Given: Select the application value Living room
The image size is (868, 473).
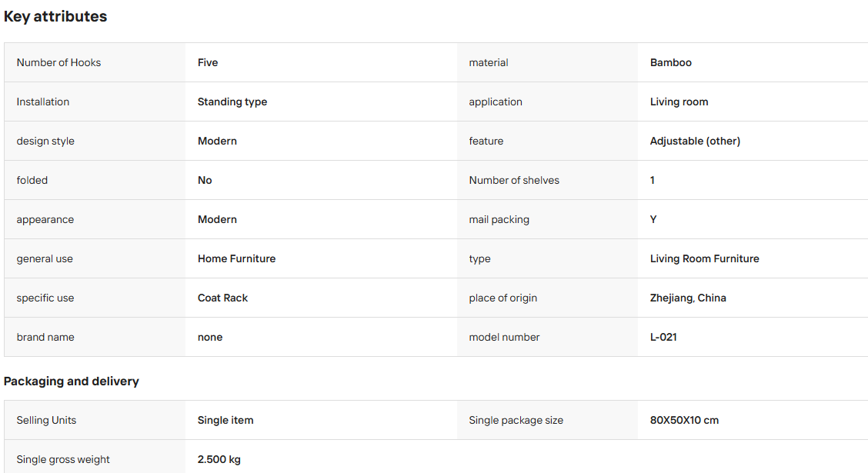Looking at the screenshot, I should click(679, 102).
